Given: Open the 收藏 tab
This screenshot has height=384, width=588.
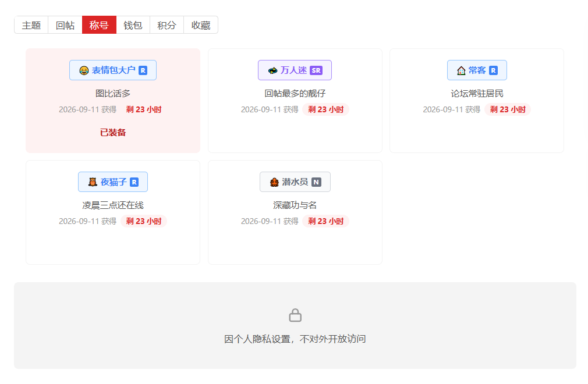Looking at the screenshot, I should pos(201,24).
